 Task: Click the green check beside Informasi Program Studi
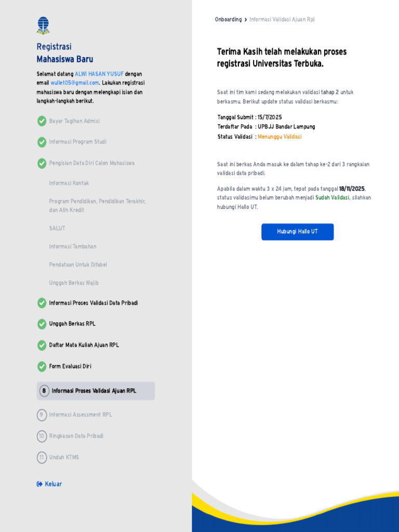coord(42,142)
